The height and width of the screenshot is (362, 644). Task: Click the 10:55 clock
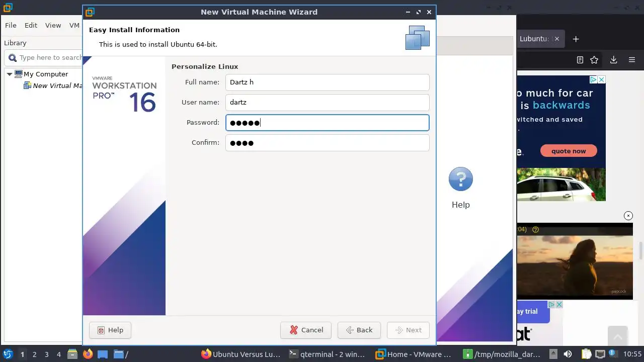tap(632, 354)
